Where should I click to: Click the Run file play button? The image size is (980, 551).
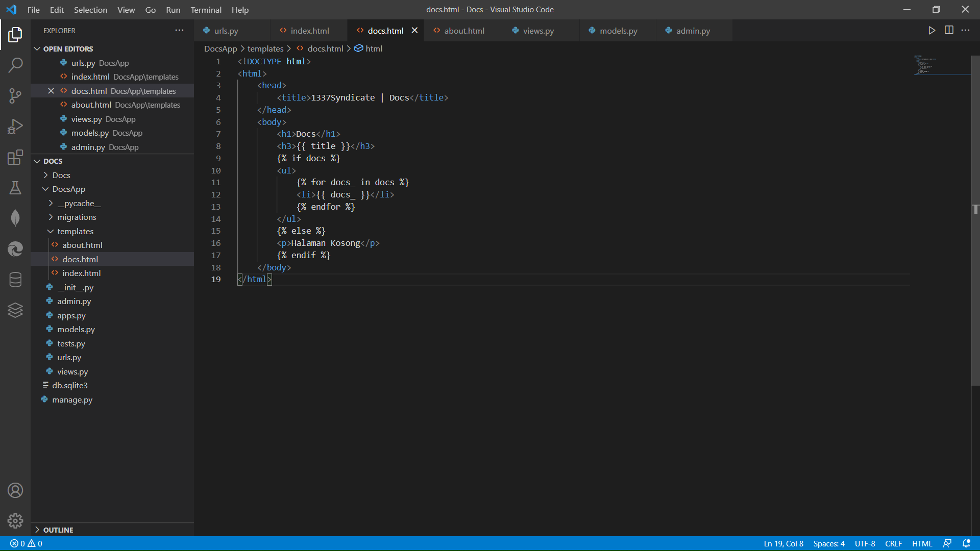[932, 31]
